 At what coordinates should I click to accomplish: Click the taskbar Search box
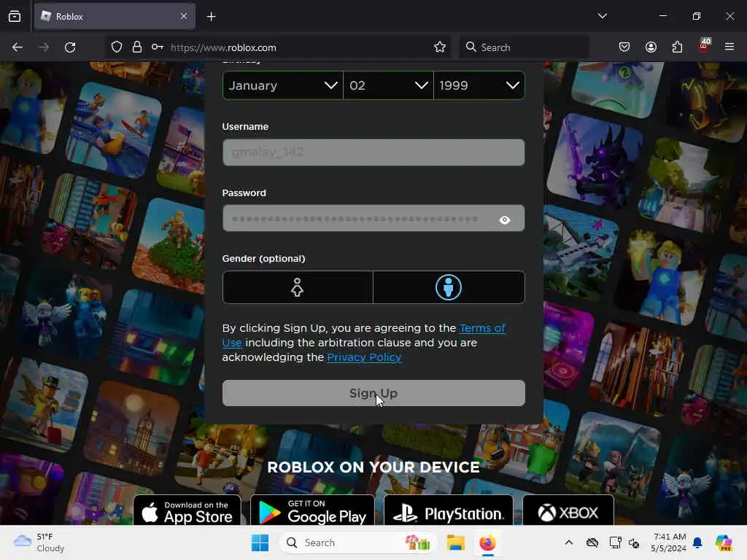point(357,542)
